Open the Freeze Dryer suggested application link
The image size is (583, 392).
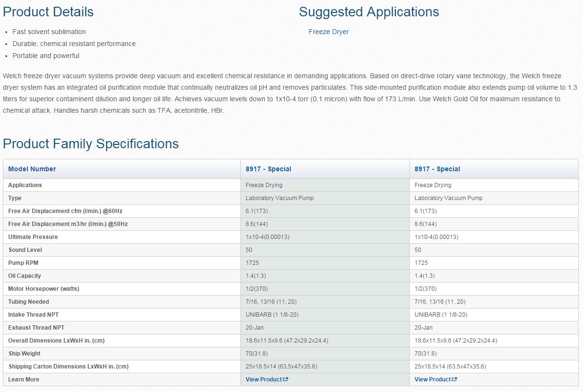click(x=329, y=32)
